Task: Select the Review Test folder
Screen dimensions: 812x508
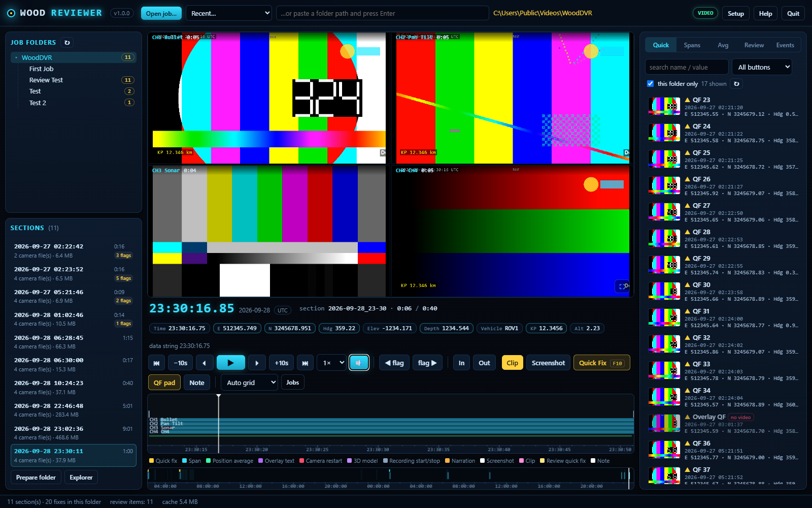Action: click(x=73, y=80)
